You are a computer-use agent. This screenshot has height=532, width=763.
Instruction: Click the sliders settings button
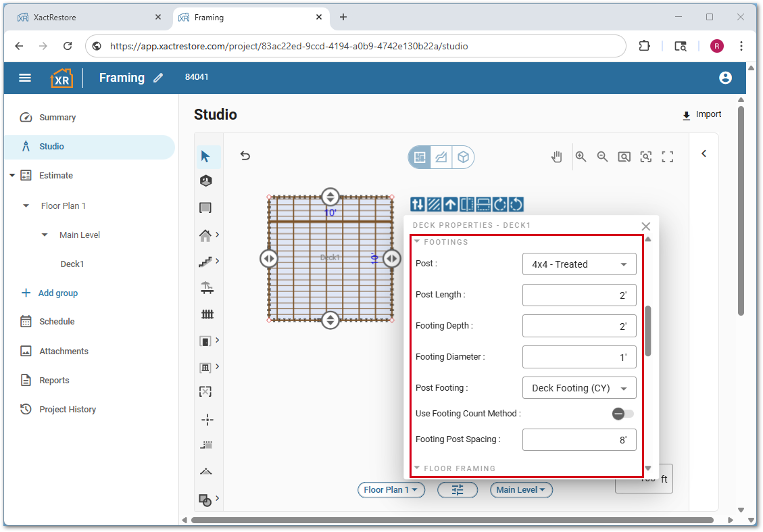pos(458,490)
